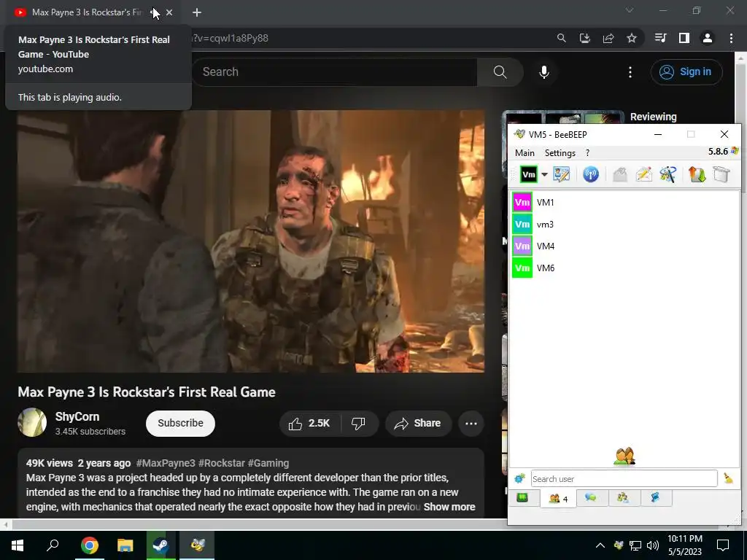Dislike the video with thumbs down
Viewport: 747px width, 560px height.
[359, 424]
